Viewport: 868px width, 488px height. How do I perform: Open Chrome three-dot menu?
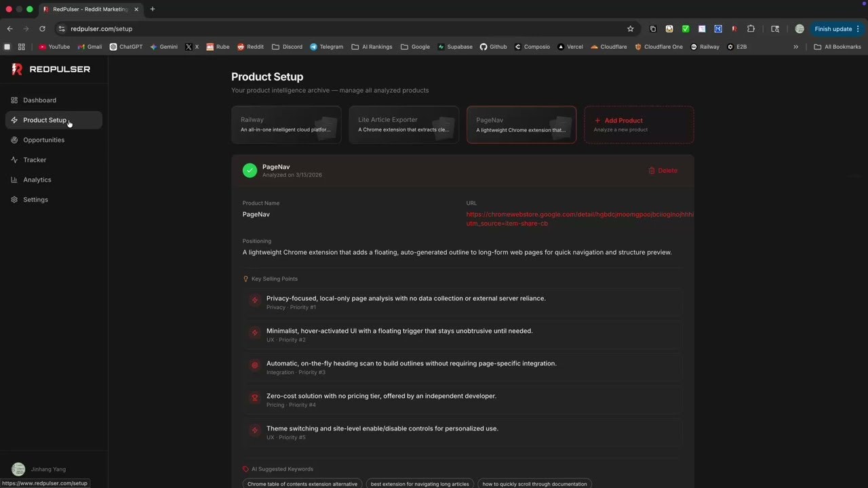pyautogui.click(x=858, y=28)
